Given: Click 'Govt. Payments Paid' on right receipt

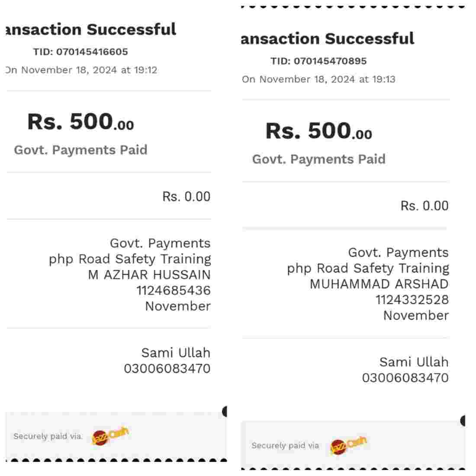Looking at the screenshot, I should [318, 159].
